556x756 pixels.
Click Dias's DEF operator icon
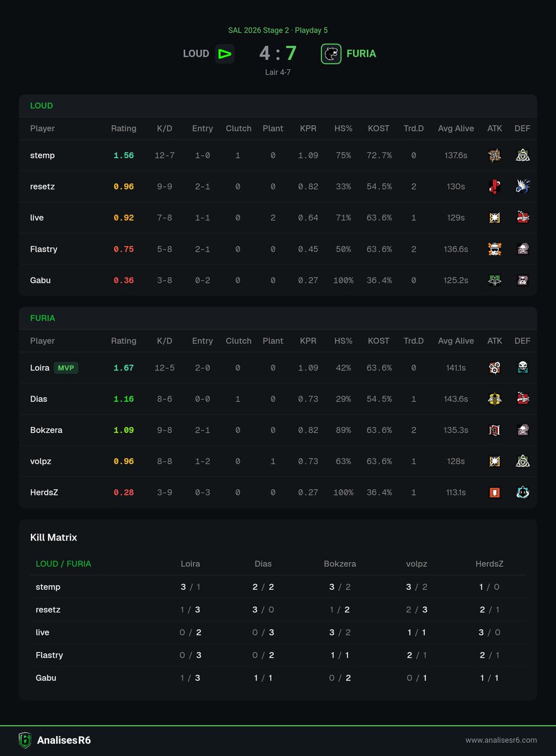click(523, 399)
